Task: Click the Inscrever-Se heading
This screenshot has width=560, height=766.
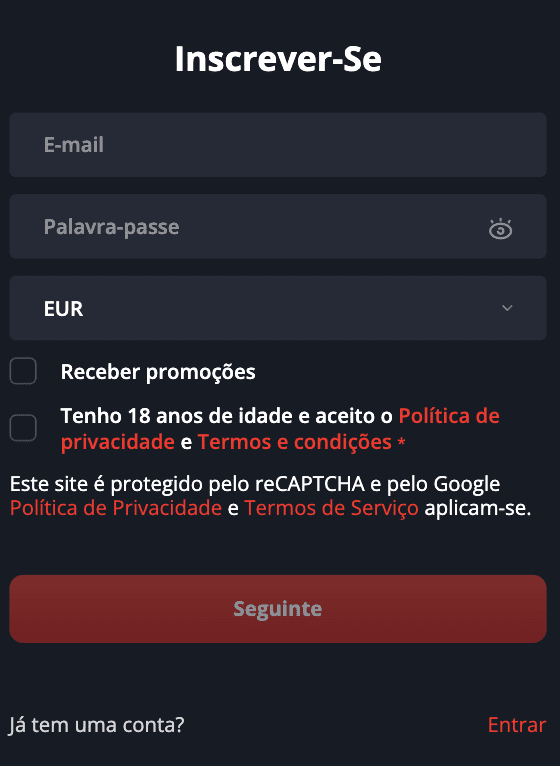Action: [x=278, y=59]
